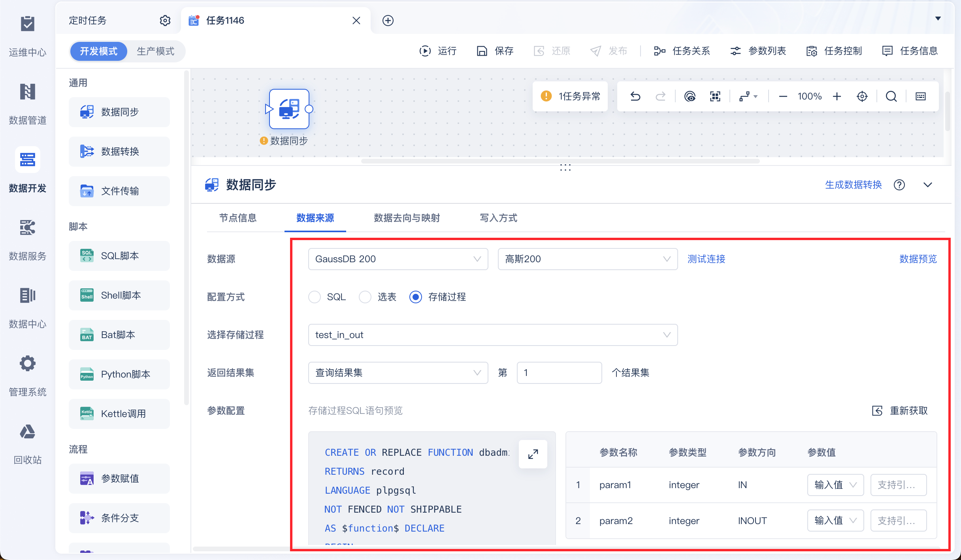Switch to 生产模式 toggle

tap(155, 51)
